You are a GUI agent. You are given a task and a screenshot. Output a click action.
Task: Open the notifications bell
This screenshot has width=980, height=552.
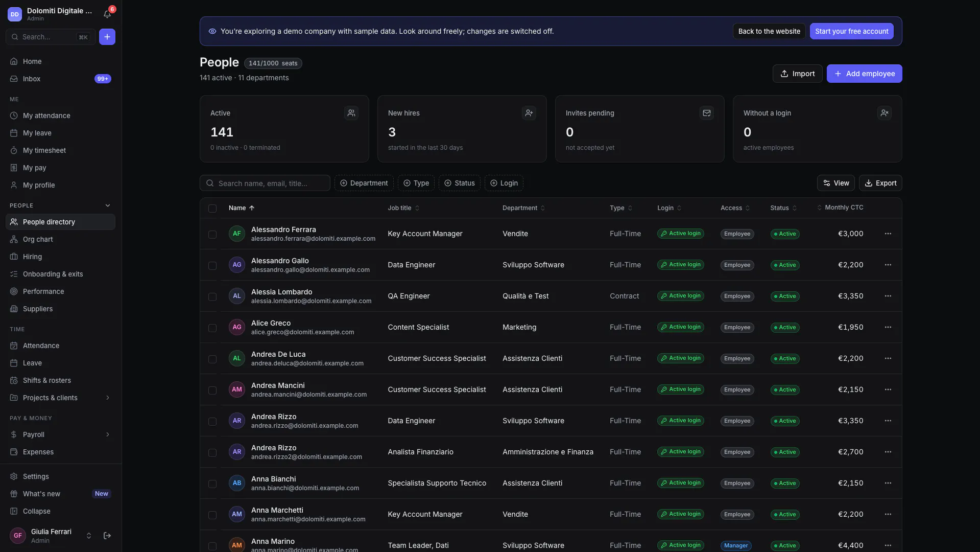coord(107,14)
